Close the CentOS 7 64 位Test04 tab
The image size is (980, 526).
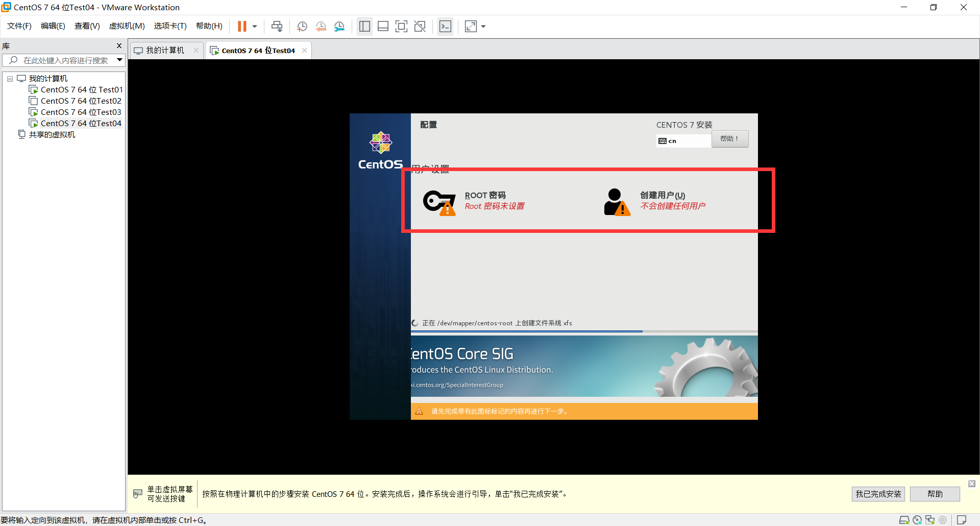(x=304, y=50)
